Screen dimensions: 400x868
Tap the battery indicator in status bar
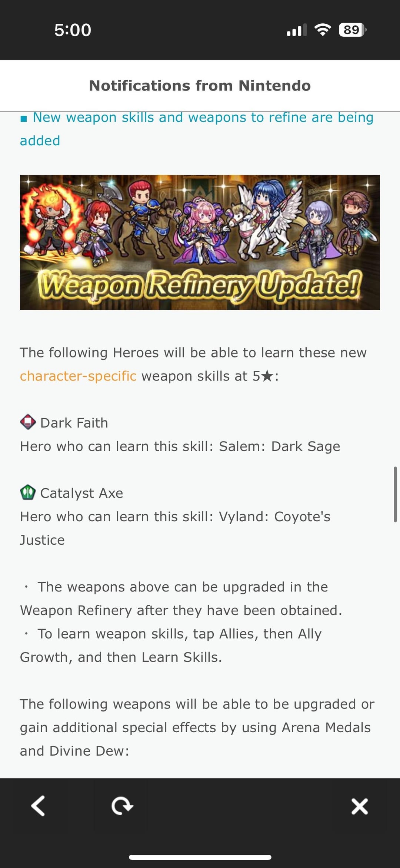pyautogui.click(x=352, y=30)
